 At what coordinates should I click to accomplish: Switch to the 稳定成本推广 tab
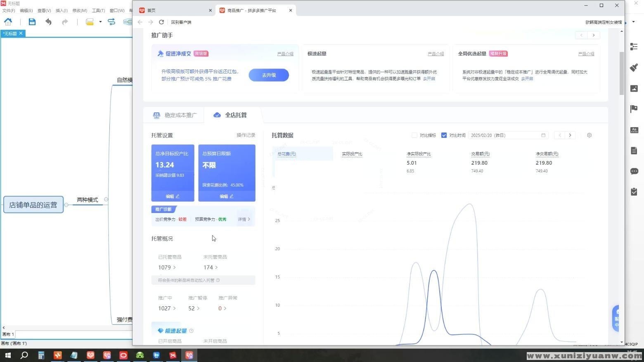pos(175,115)
